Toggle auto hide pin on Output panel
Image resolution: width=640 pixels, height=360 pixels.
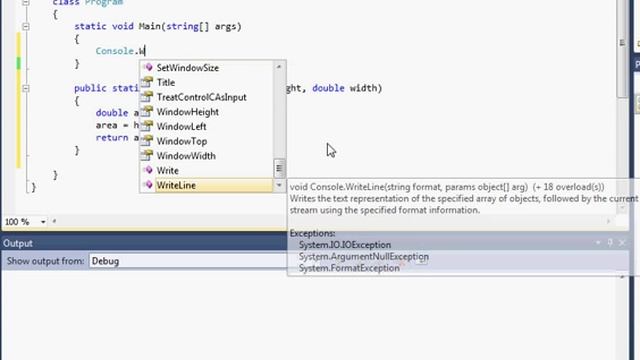[x=610, y=243]
